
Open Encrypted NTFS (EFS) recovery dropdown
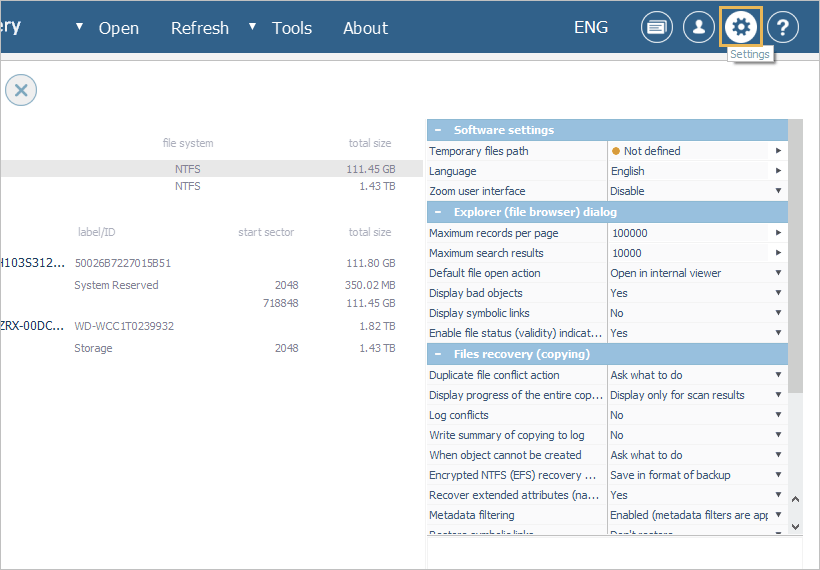tap(778, 475)
